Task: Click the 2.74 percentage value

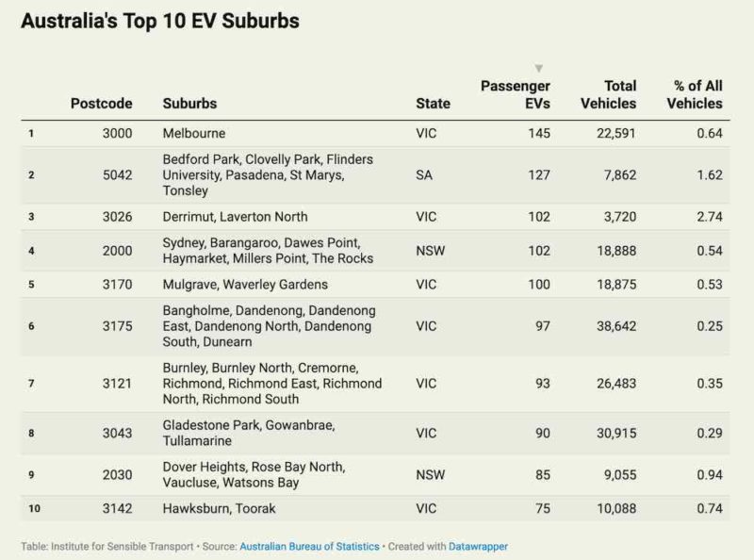Action: [707, 217]
